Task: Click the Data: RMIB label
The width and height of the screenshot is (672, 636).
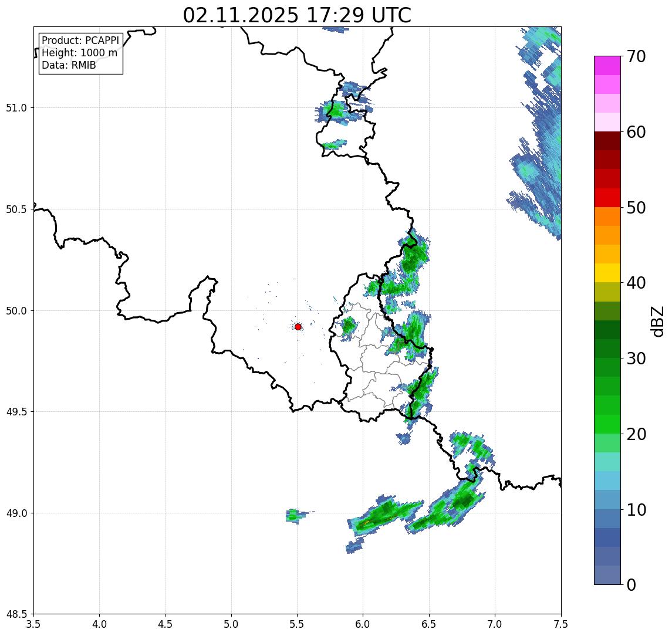Action: click(69, 65)
